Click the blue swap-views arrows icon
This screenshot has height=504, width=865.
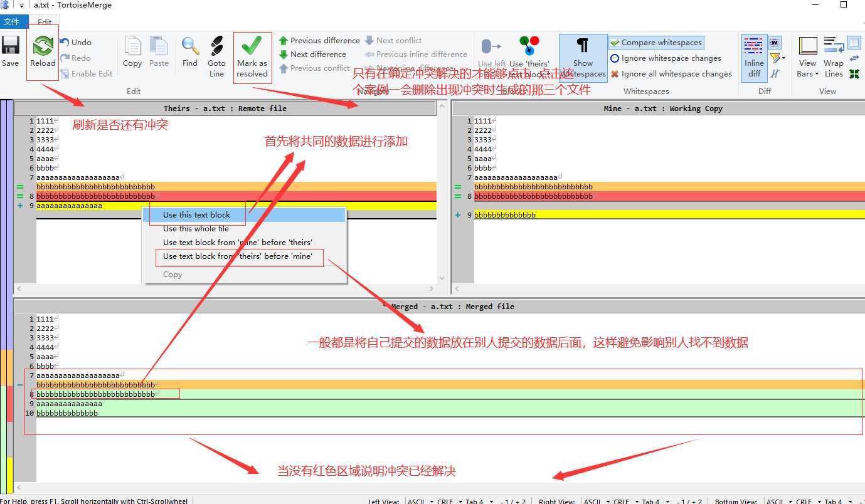(854, 58)
